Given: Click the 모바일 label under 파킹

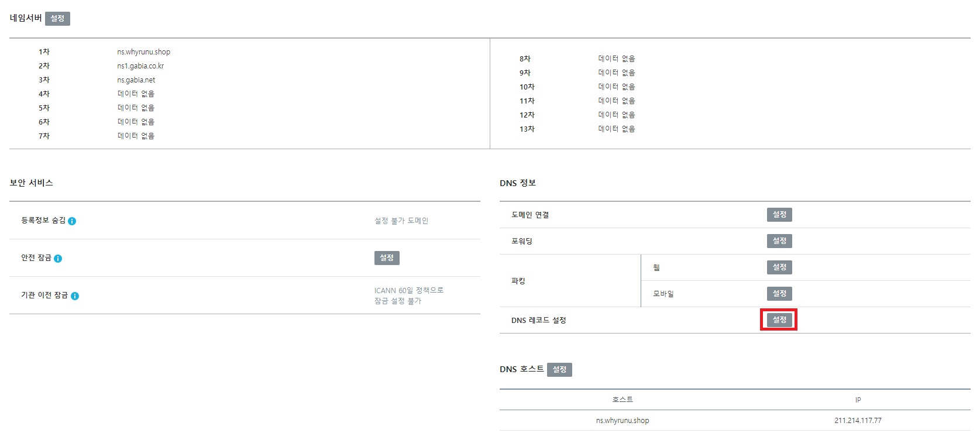Looking at the screenshot, I should (663, 294).
